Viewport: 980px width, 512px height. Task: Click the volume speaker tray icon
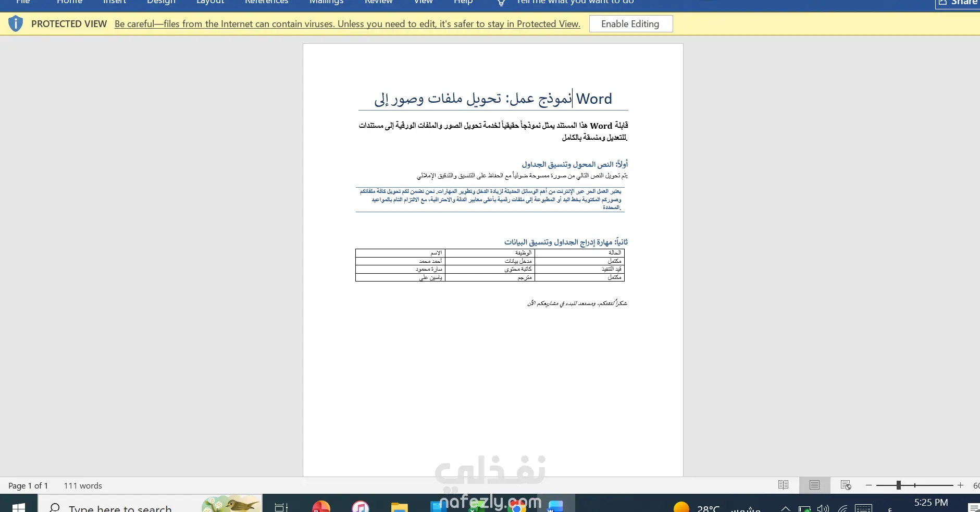(823, 508)
